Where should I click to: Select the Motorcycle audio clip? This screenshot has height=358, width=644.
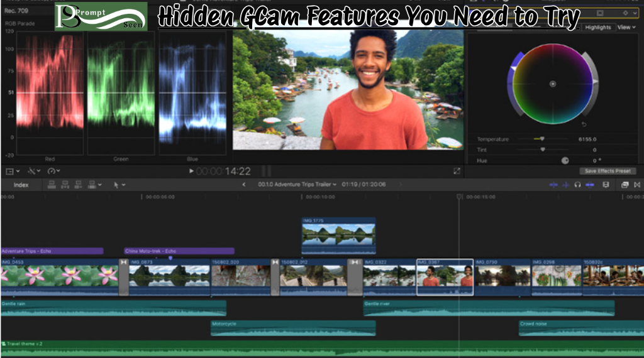click(293, 328)
